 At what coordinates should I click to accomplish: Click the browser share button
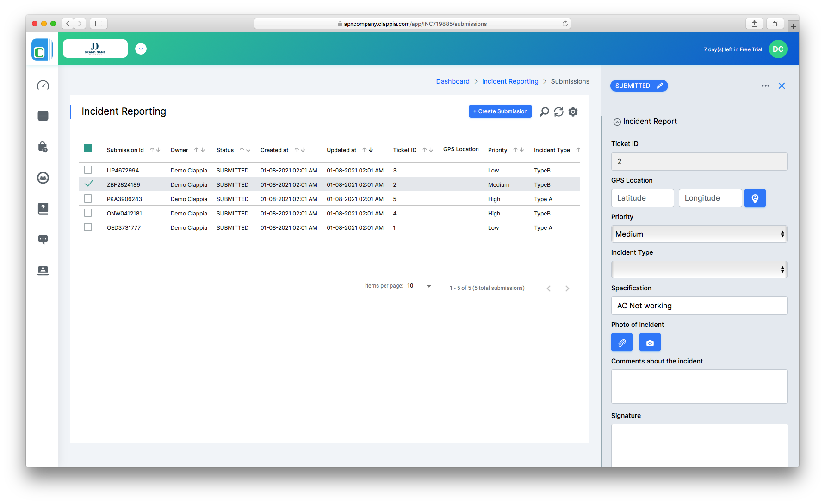(x=754, y=24)
